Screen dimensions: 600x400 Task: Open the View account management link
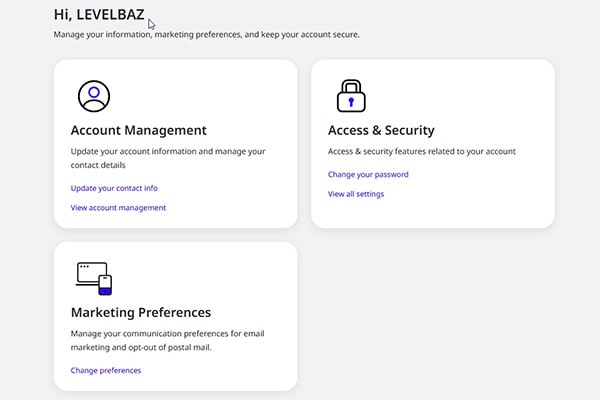click(x=118, y=207)
